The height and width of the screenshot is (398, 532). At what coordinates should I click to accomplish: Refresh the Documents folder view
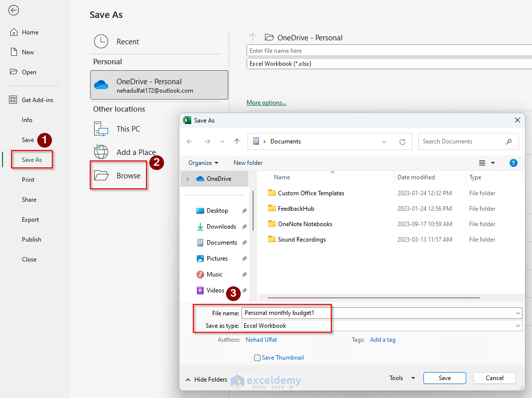tap(402, 142)
